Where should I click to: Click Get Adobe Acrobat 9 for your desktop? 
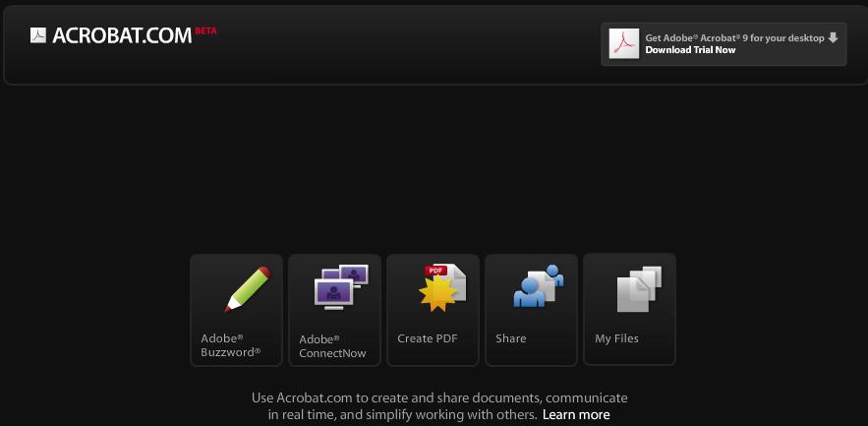[x=734, y=38]
